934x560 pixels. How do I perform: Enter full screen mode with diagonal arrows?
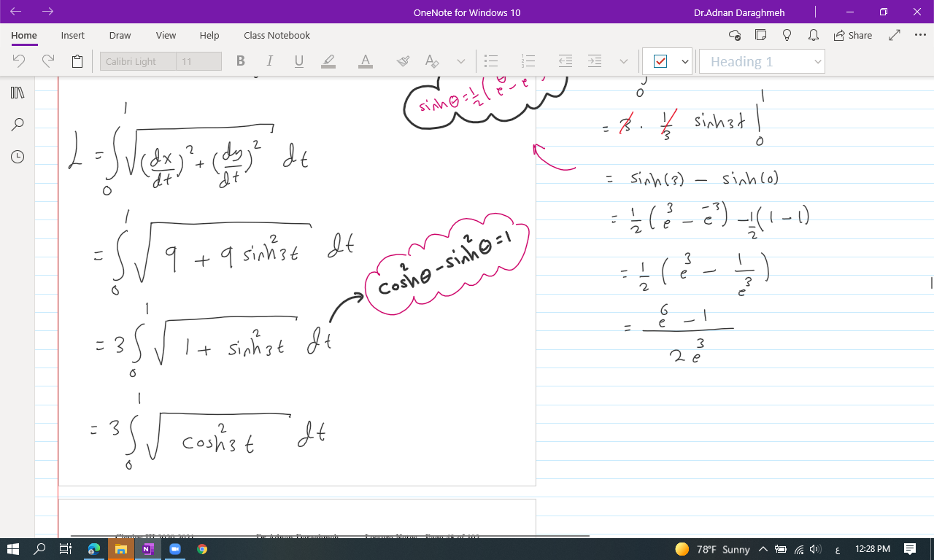point(895,35)
